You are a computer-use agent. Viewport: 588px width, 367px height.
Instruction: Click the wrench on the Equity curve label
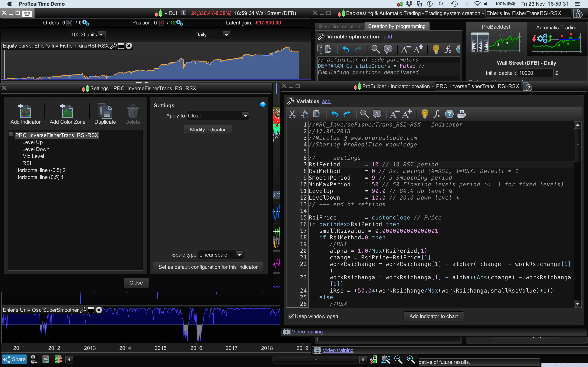tap(113, 46)
